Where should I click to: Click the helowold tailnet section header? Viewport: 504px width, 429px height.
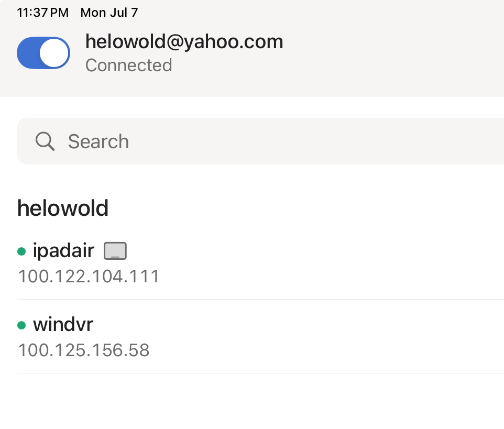[x=63, y=208]
